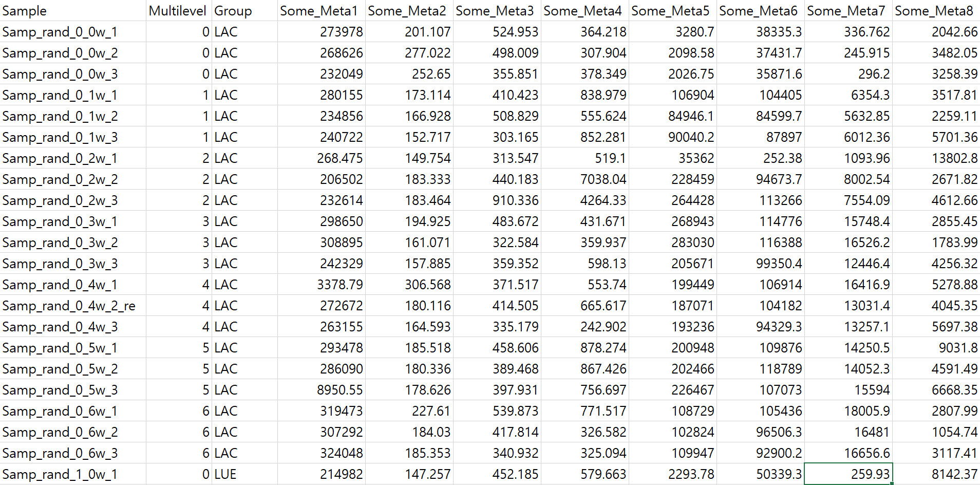The height and width of the screenshot is (485, 980).
Task: Click Some_Meta8 value 13802.8
Action: tap(936, 158)
